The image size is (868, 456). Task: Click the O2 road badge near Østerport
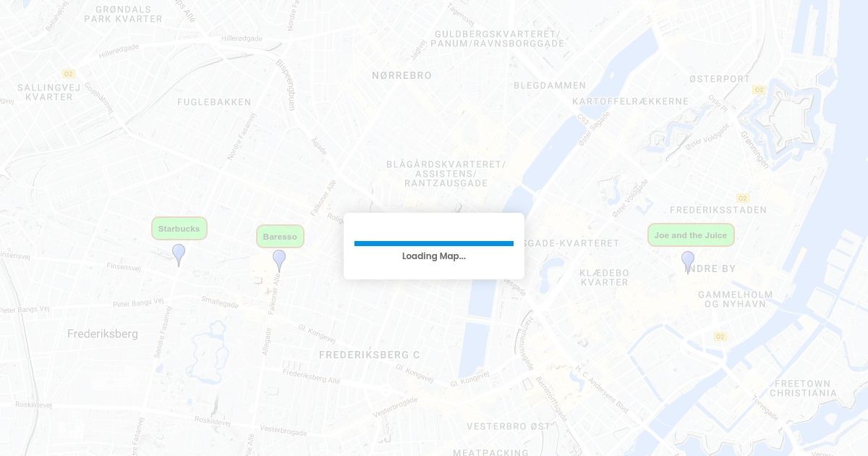[759, 90]
